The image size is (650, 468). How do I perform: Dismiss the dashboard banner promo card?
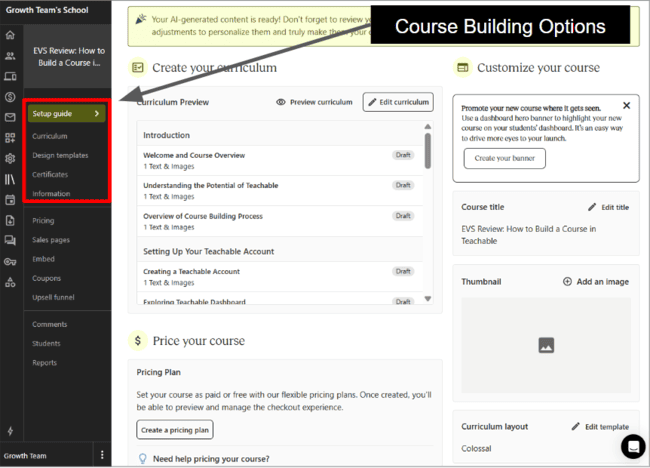click(x=627, y=106)
